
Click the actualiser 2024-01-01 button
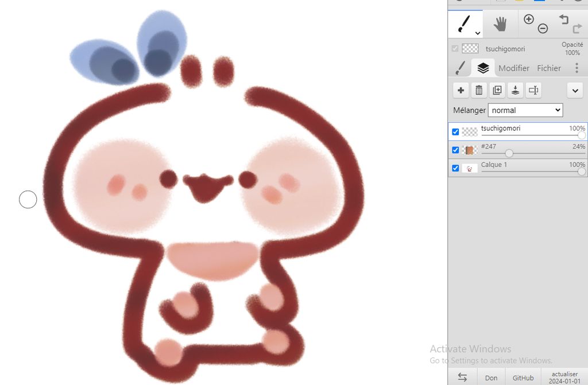[x=564, y=378]
